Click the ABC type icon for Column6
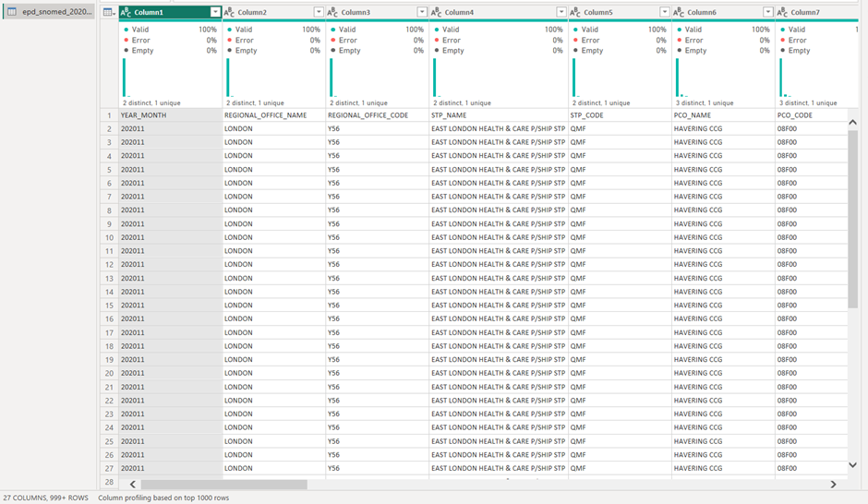Screen dimensions: 868x504 coord(679,12)
